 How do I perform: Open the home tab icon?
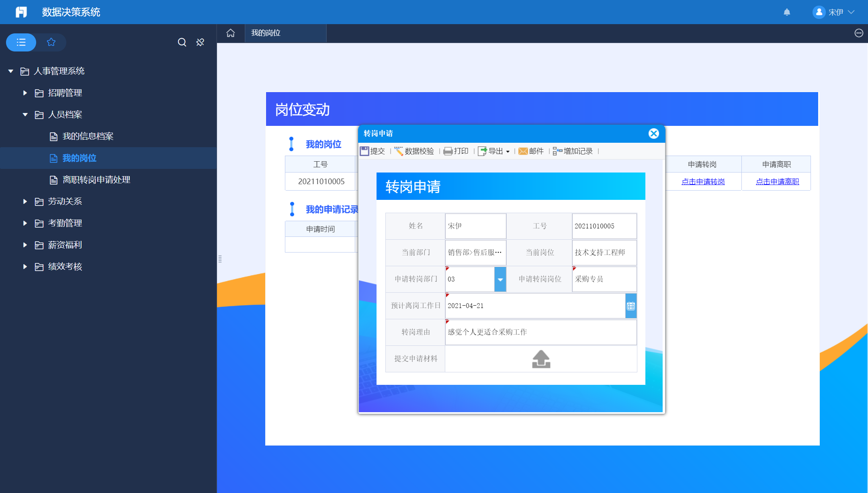231,33
